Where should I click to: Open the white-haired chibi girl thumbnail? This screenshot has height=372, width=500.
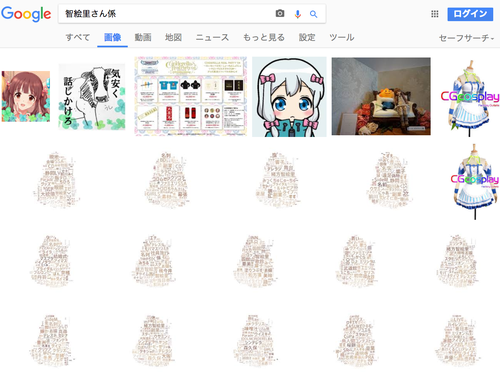click(x=289, y=97)
